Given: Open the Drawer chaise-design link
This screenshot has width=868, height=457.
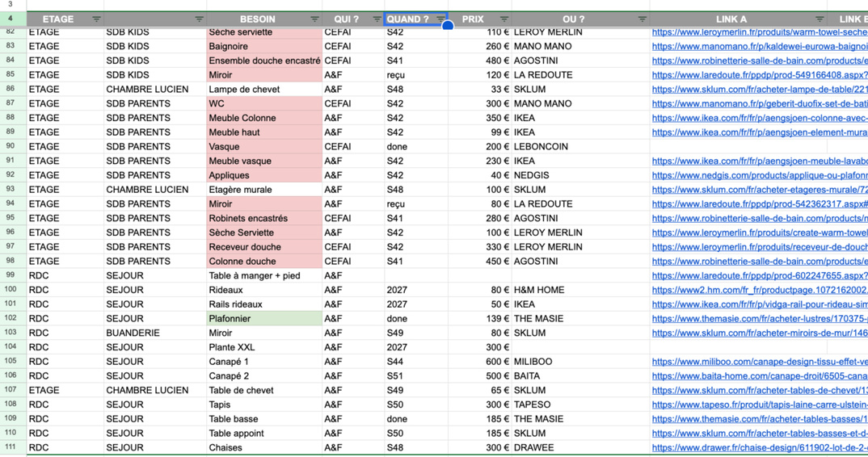Looking at the screenshot, I should pos(760,447).
